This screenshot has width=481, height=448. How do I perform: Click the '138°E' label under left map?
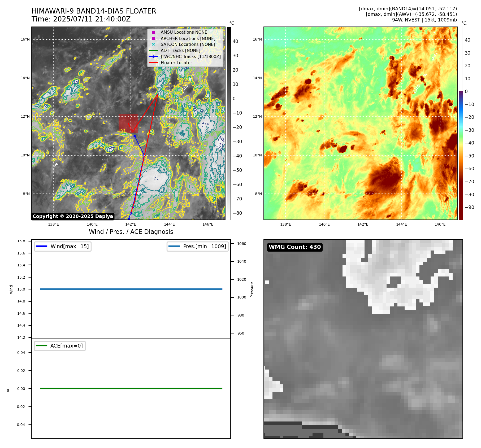tap(53, 224)
